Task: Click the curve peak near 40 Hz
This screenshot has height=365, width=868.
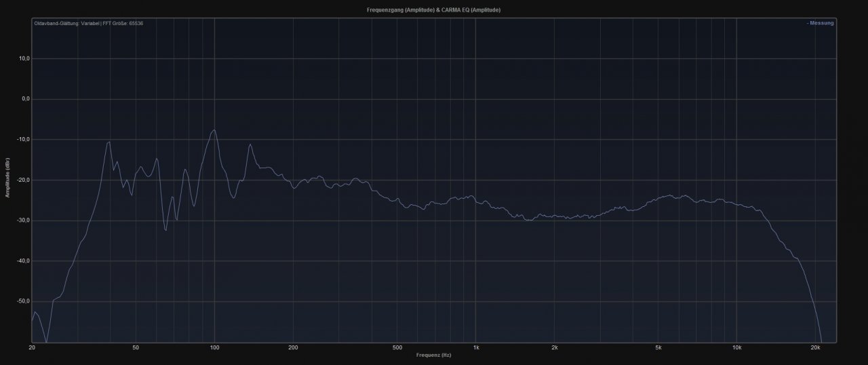Action: (108, 142)
